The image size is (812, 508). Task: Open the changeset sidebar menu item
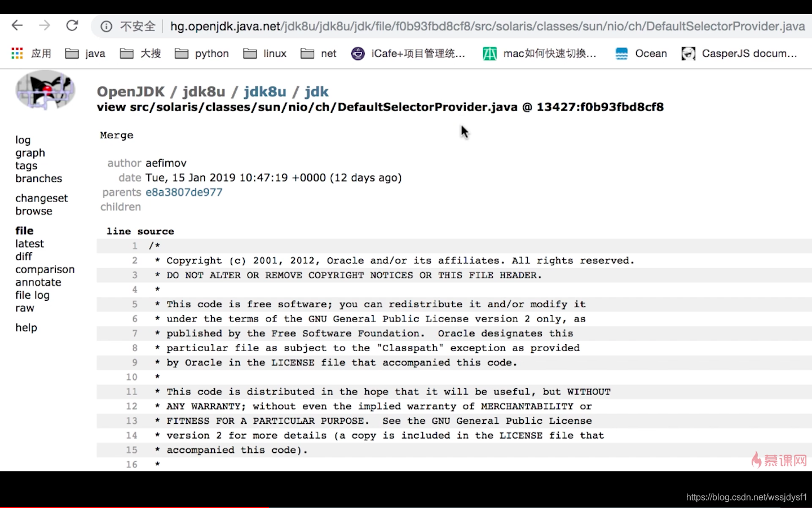click(x=42, y=199)
